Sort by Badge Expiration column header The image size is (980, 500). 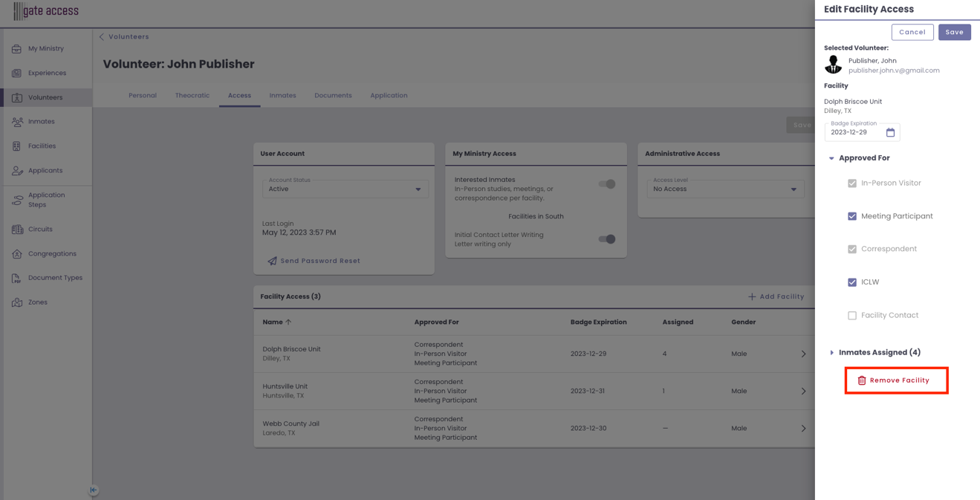(x=598, y=322)
